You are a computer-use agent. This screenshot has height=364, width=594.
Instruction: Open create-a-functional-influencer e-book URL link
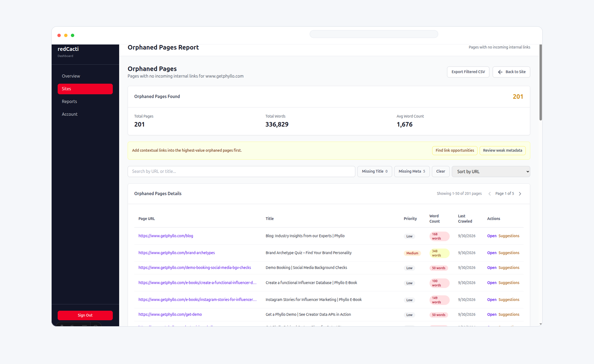197,283
